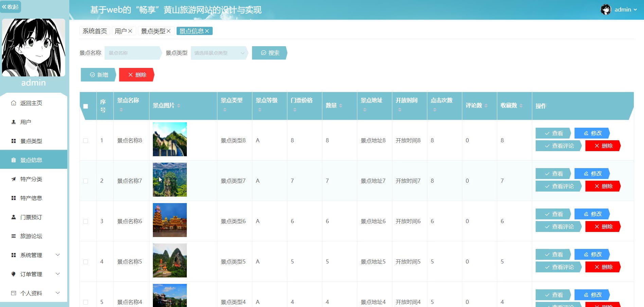Close the 景点类型 tab with its X

pos(168,31)
